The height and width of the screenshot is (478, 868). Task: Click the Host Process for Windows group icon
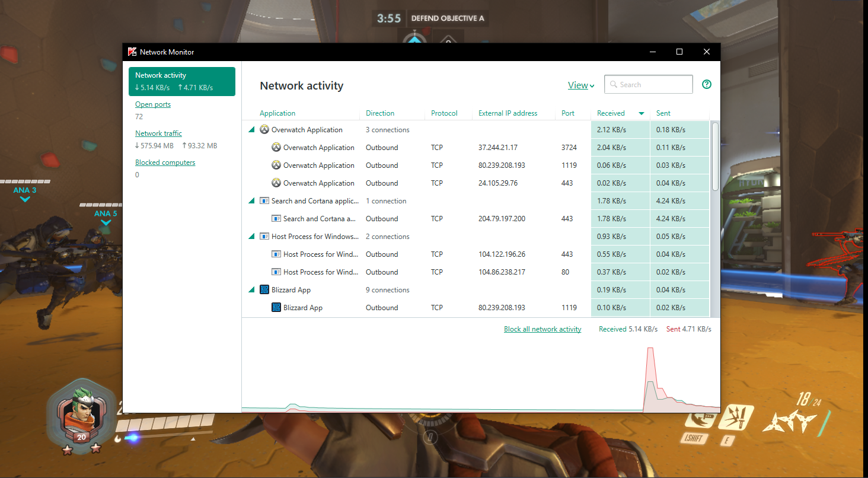264,237
